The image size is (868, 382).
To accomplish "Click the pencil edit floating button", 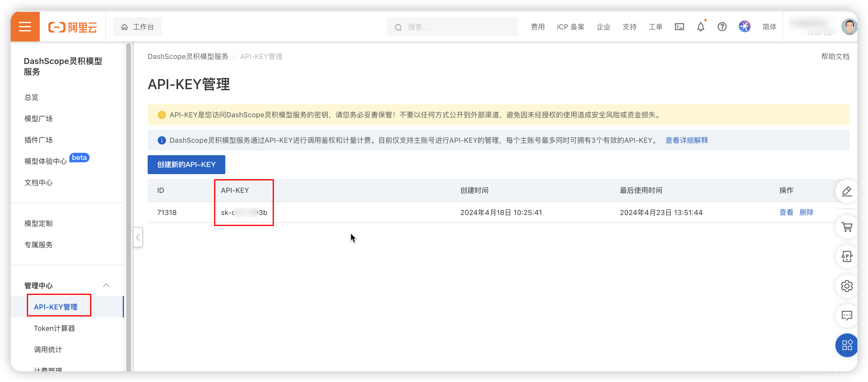I will tap(846, 191).
